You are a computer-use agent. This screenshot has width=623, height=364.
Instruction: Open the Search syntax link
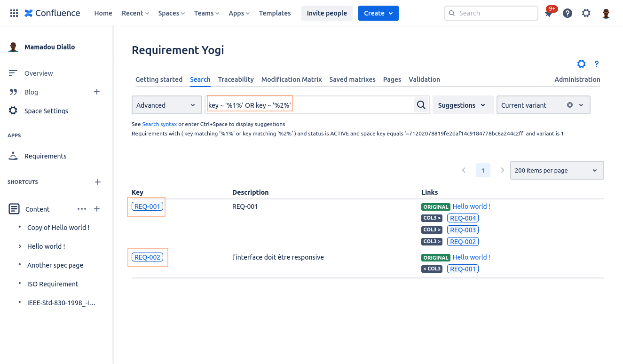click(x=159, y=124)
